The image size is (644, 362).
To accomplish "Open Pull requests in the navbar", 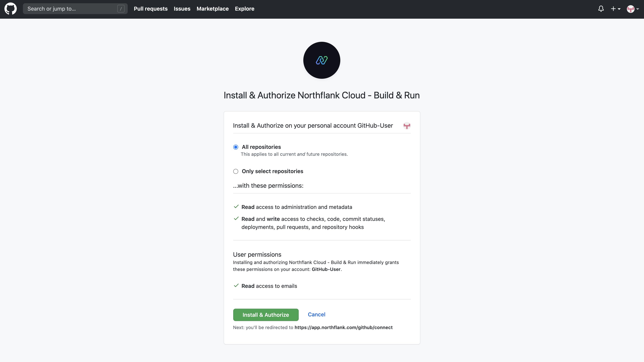I will click(150, 9).
